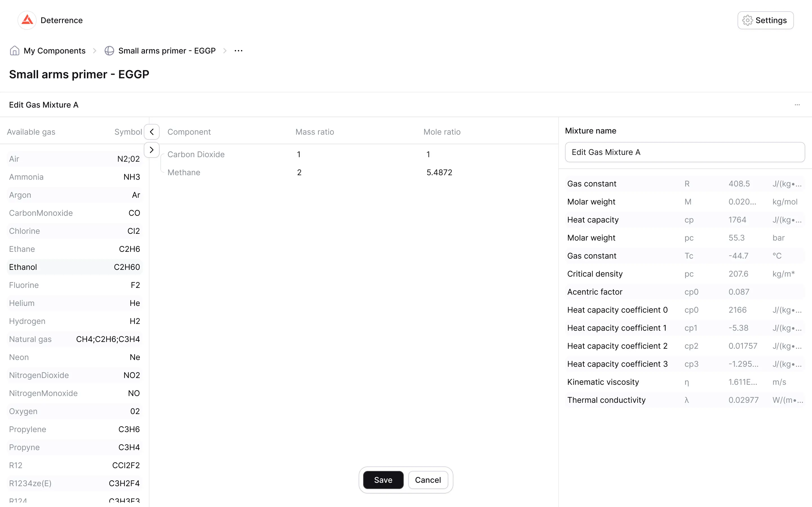Click the Settings gear icon

[747, 21]
